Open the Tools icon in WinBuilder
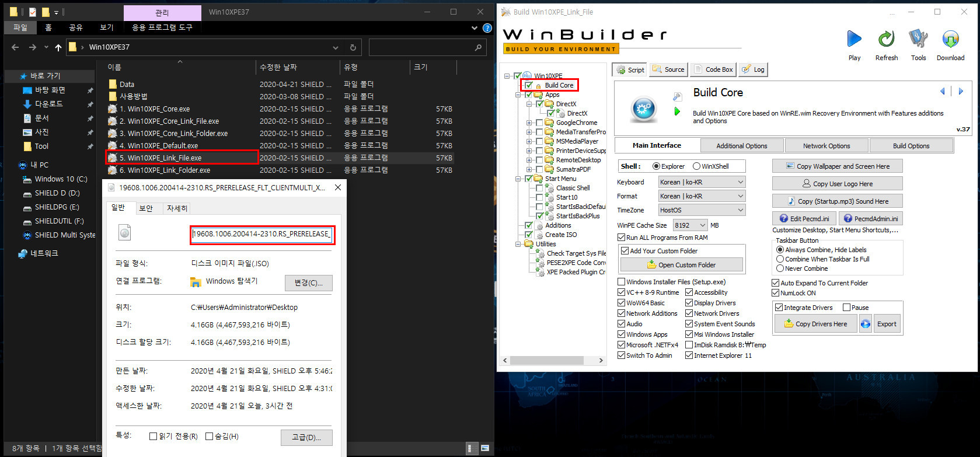 coord(918,40)
